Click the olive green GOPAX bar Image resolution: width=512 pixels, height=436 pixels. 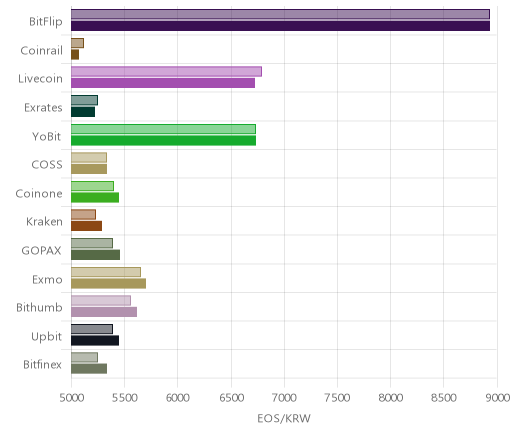click(x=95, y=255)
